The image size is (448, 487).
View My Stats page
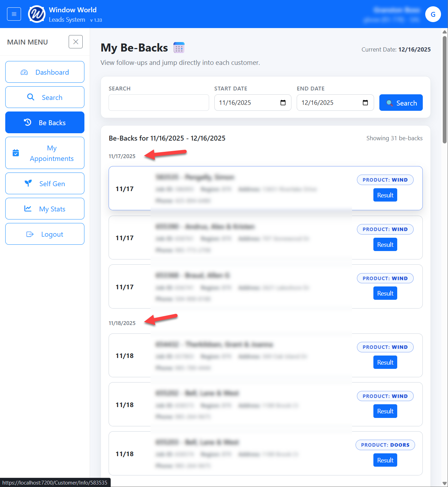pyautogui.click(x=45, y=209)
